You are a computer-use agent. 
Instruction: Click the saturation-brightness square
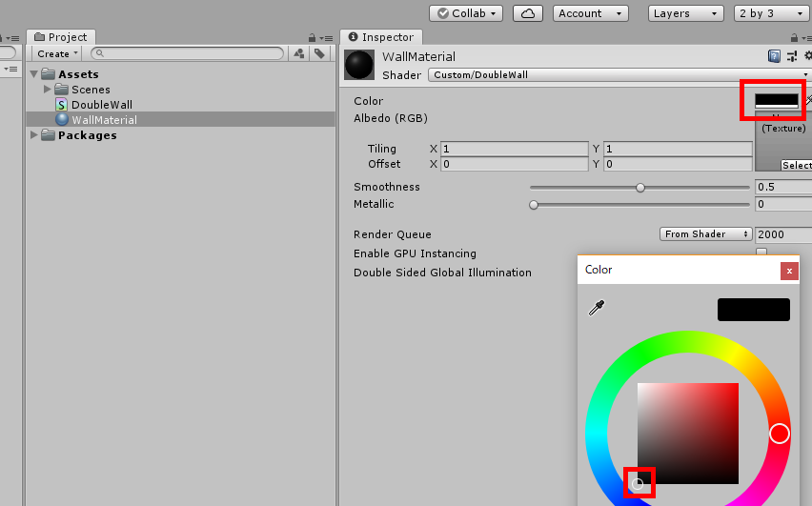click(688, 434)
